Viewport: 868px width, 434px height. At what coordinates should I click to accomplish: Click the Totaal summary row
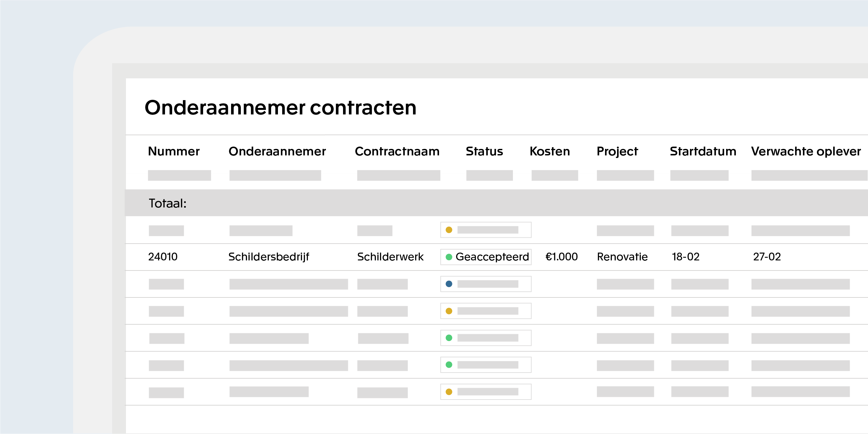(x=168, y=203)
